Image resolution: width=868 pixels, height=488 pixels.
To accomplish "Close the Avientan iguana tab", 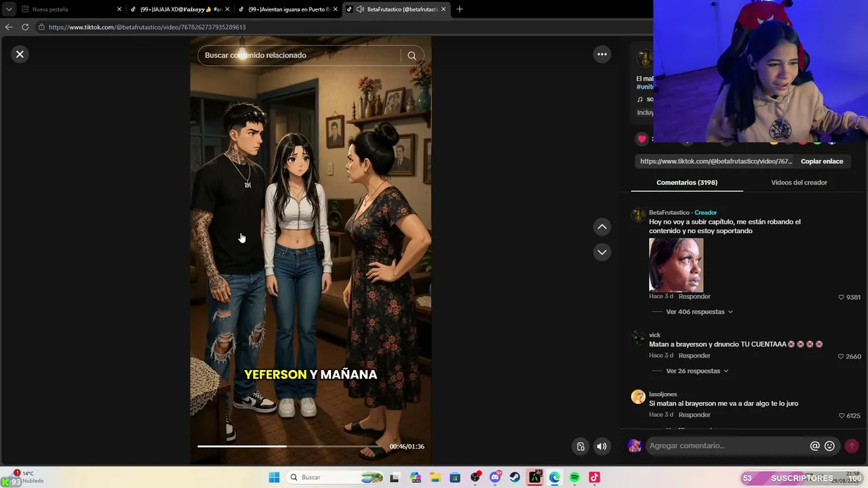I will pos(336,9).
